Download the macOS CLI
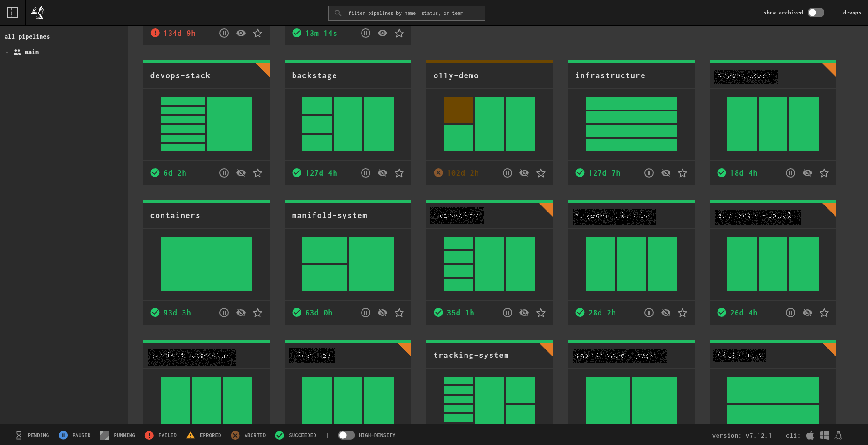This screenshot has height=445, width=868. pyautogui.click(x=810, y=435)
